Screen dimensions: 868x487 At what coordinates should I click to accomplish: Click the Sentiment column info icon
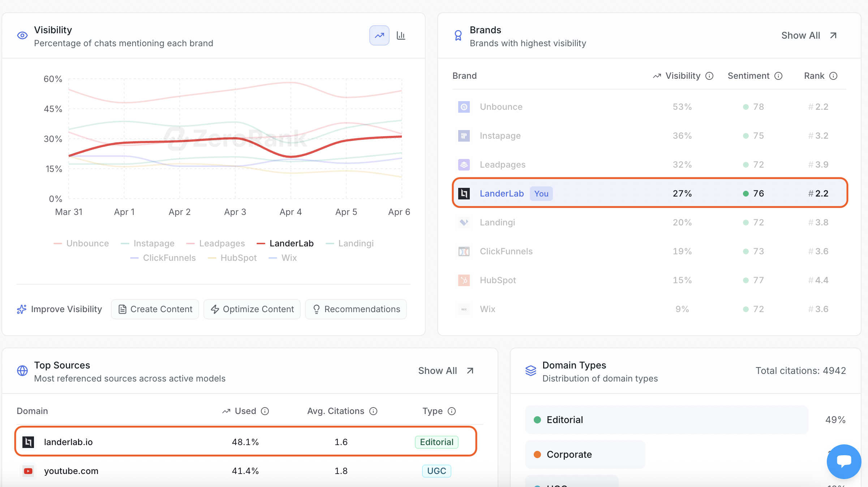tap(778, 76)
